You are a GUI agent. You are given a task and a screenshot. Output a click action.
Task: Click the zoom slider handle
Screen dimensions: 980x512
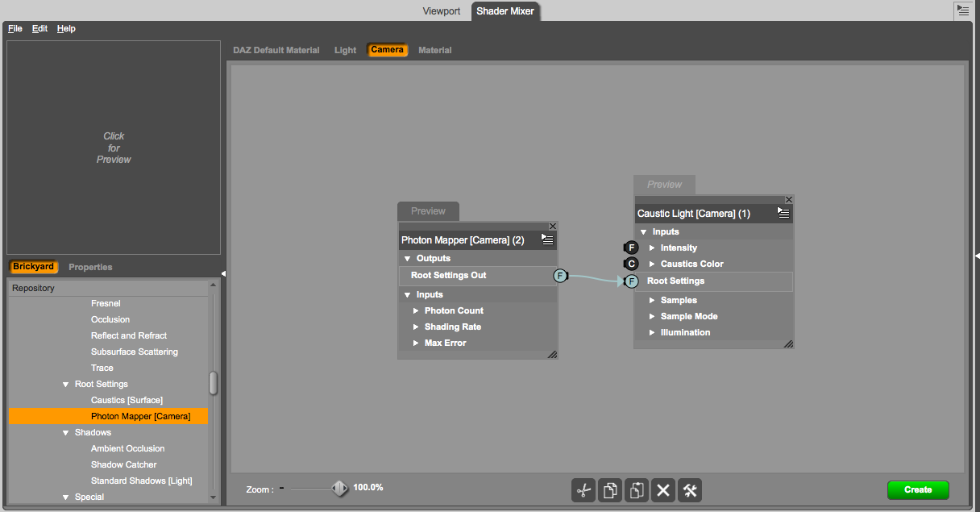click(340, 488)
